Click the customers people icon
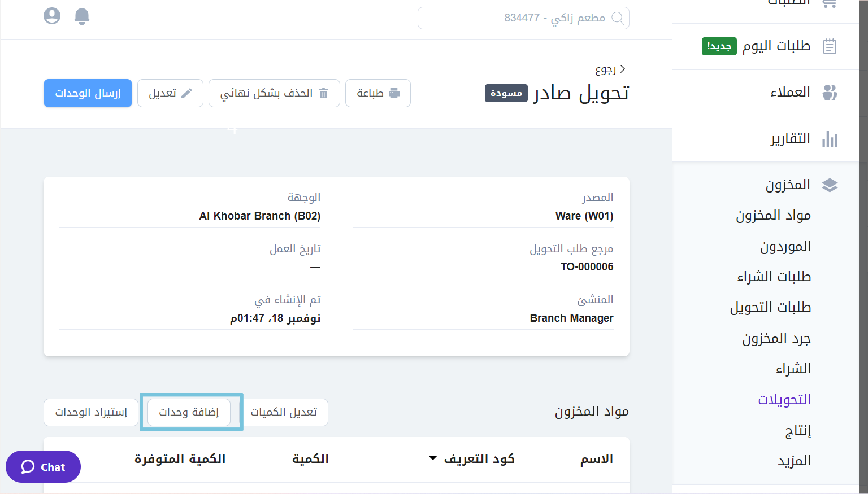The height and width of the screenshot is (494, 868). pyautogui.click(x=829, y=93)
